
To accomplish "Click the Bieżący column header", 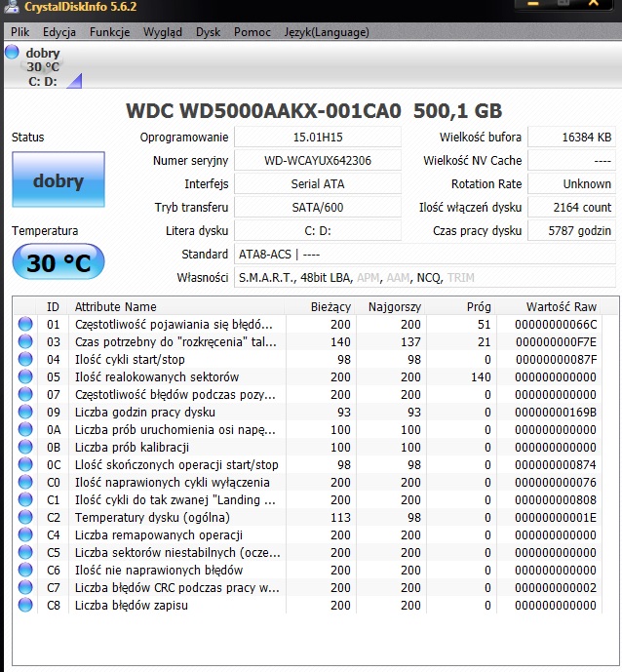I will pos(321,307).
